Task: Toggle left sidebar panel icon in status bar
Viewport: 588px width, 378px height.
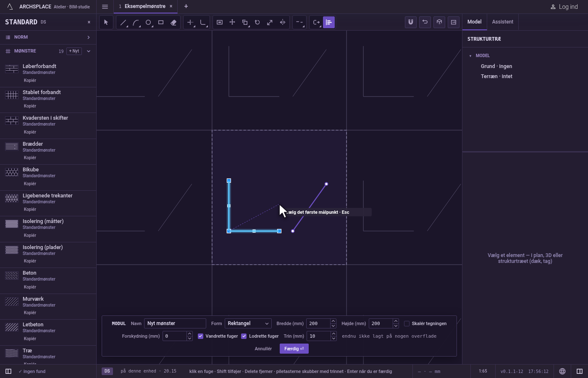Action: (x=8, y=371)
